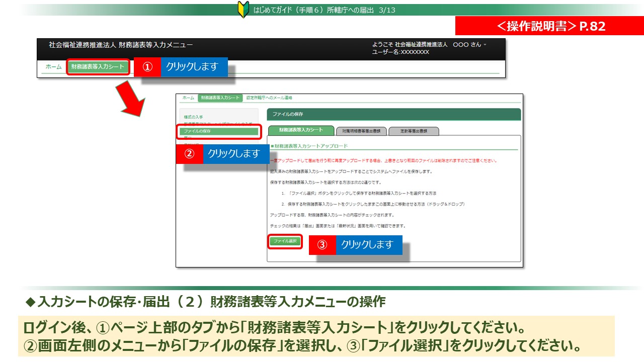This screenshot has width=644, height=362.
Task: Select 財務諸表等入力シート tab highlighted by callout ①
Action: (98, 67)
